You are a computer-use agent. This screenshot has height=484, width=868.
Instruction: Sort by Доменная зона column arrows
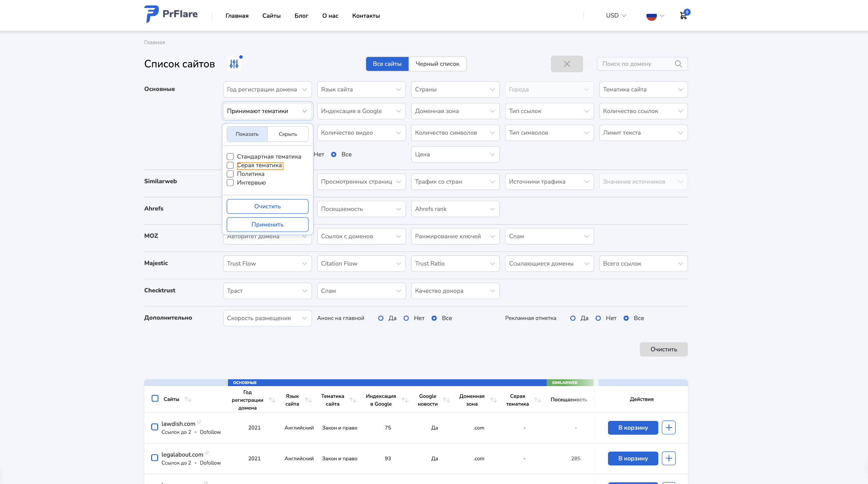(x=493, y=400)
